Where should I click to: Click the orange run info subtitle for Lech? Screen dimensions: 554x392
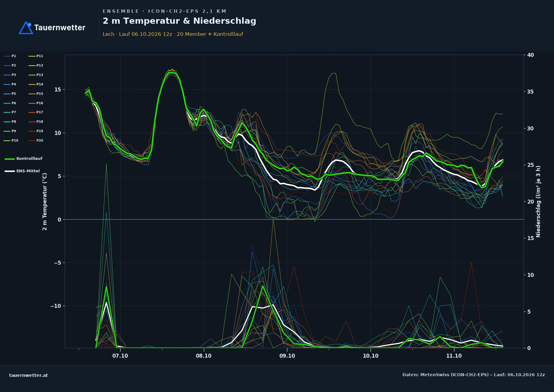[173, 34]
